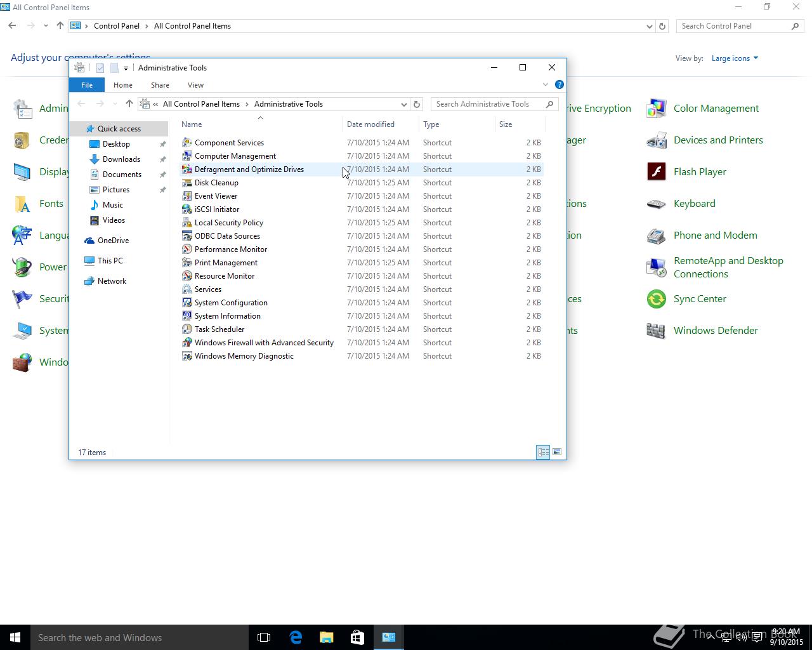
Task: Sort files by Date modified column
Action: [x=381, y=124]
